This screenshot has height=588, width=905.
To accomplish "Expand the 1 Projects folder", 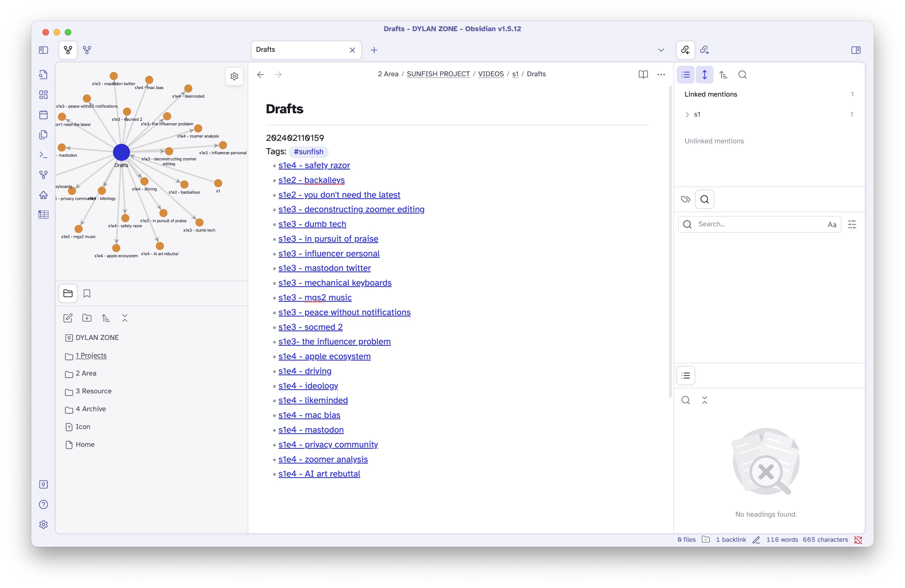I will (91, 356).
